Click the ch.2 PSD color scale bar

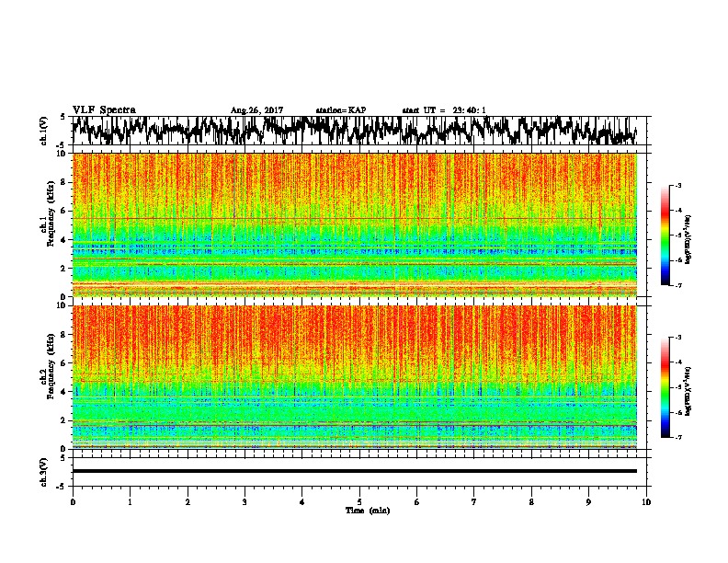665,387
